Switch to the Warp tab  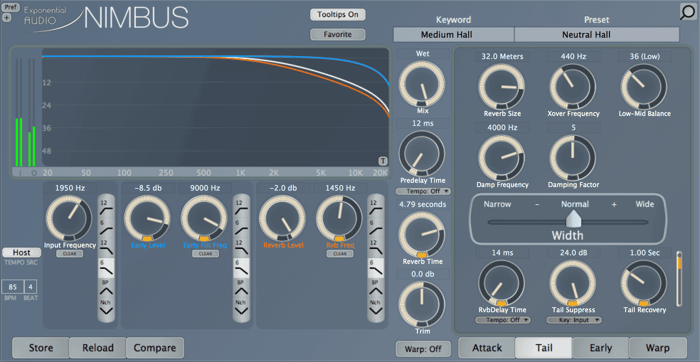[658, 348]
